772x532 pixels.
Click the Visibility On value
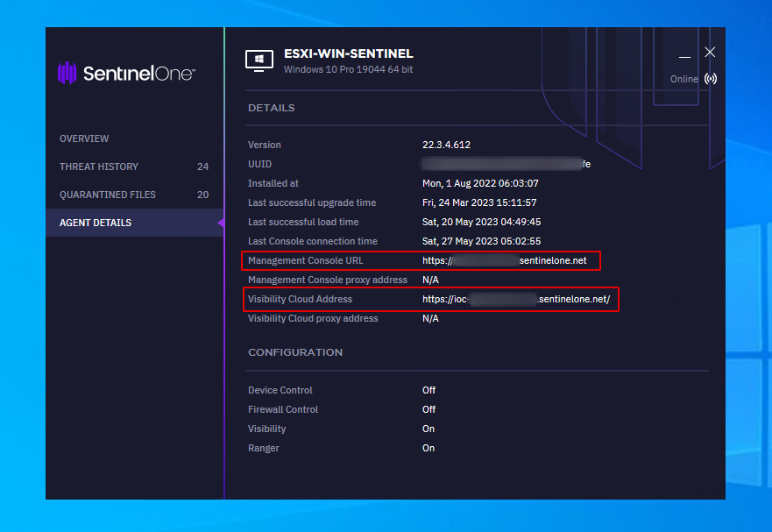click(428, 429)
